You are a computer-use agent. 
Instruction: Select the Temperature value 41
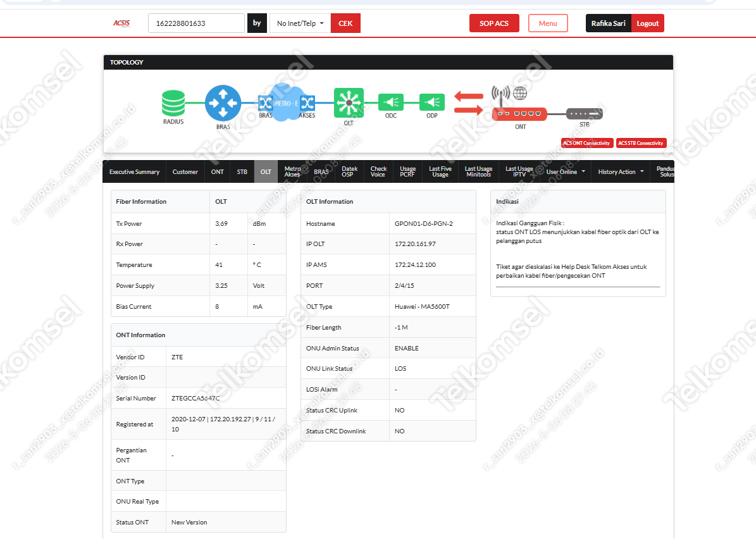coord(219,264)
